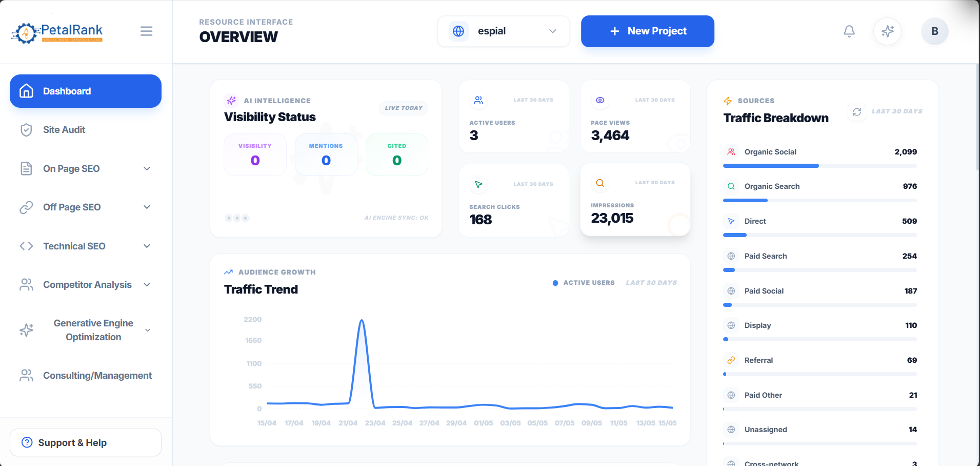
Task: Click the Paid Other source label
Action: (x=763, y=395)
